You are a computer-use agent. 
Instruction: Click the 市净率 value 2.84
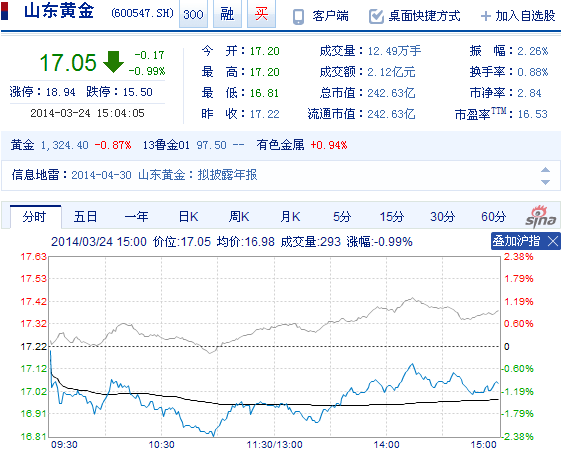530,93
